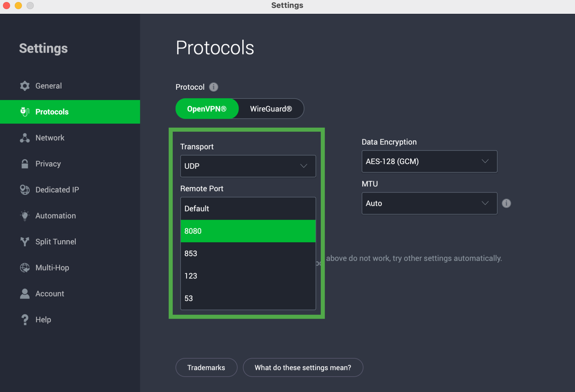
Task: Open the MTU Auto dropdown
Action: click(429, 203)
